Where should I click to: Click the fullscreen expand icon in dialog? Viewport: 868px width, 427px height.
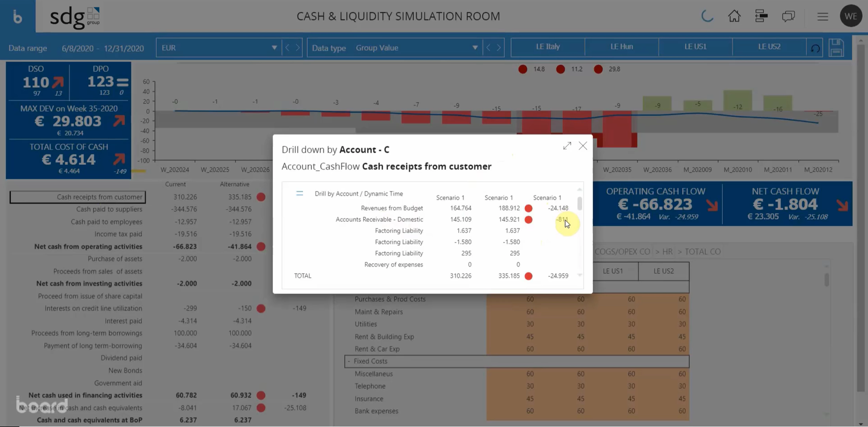point(567,145)
